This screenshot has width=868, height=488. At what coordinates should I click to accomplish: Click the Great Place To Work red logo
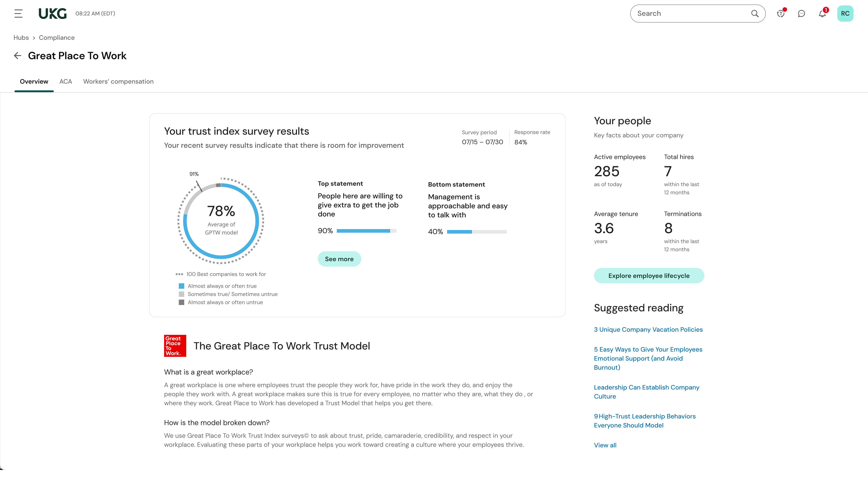point(175,345)
